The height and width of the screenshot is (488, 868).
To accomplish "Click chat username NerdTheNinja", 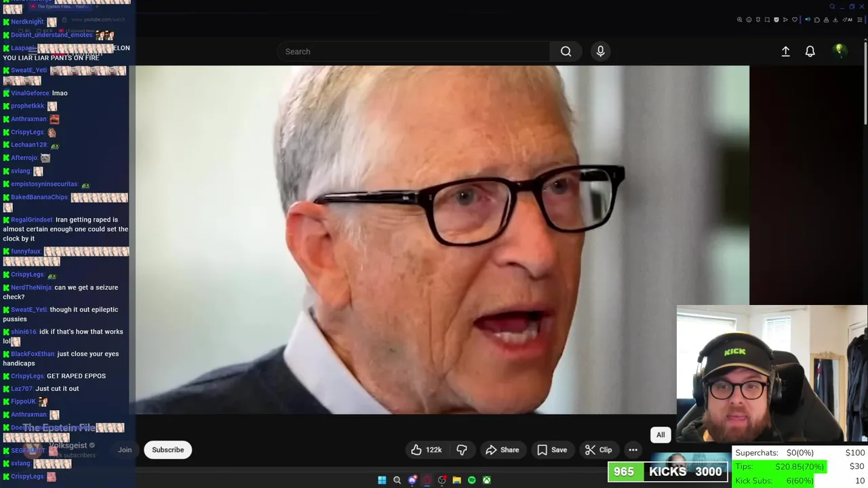I will tap(31, 287).
